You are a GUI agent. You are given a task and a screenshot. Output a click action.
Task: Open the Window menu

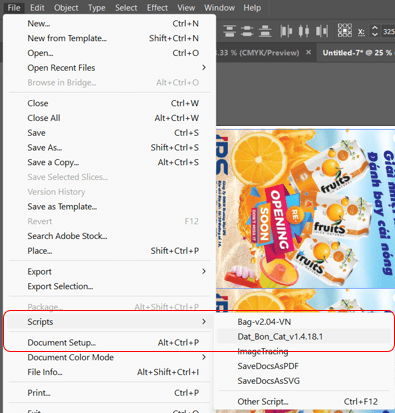point(219,7)
